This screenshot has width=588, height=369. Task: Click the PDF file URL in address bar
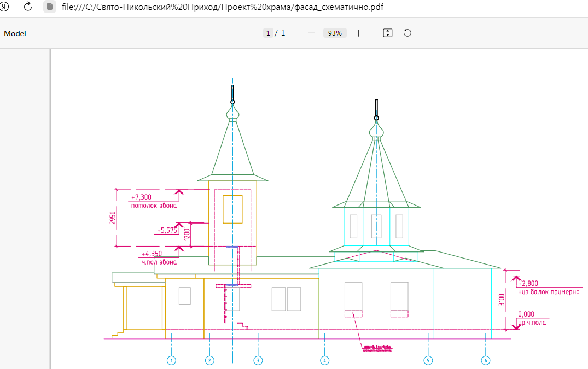coord(223,7)
